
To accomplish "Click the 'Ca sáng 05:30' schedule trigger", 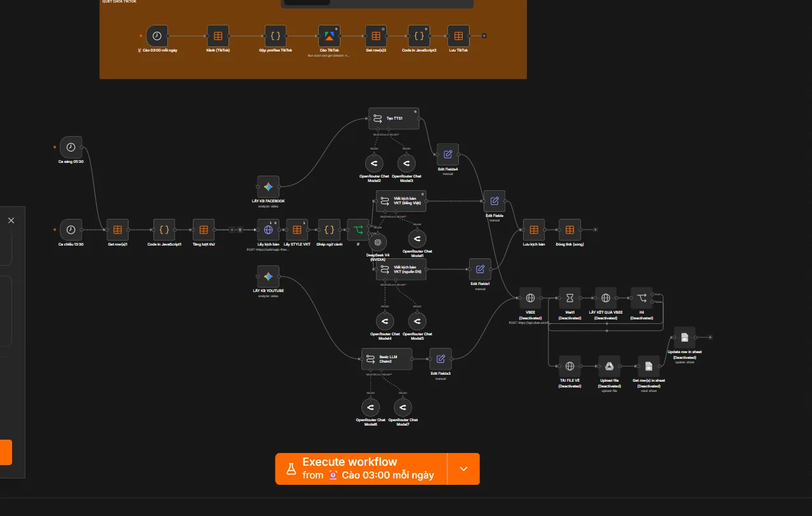I will click(x=71, y=147).
